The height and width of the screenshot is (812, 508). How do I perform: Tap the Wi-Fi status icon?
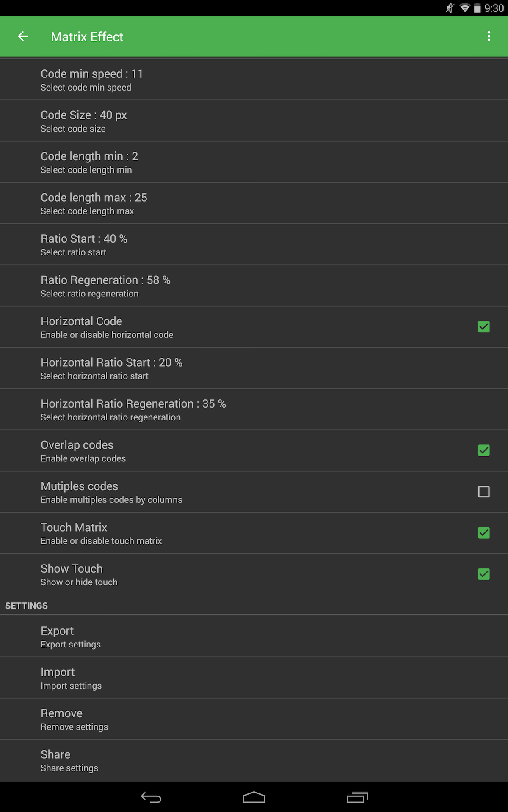(465, 8)
